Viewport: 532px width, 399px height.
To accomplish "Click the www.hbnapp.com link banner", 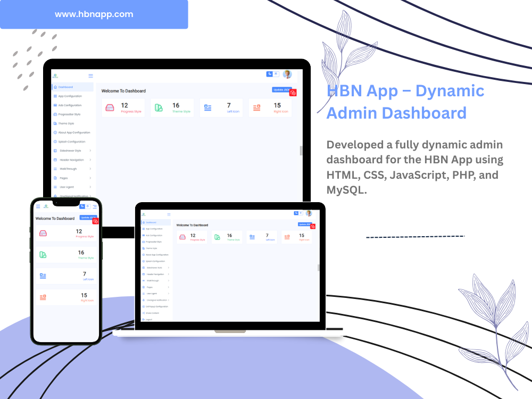I will (x=94, y=14).
